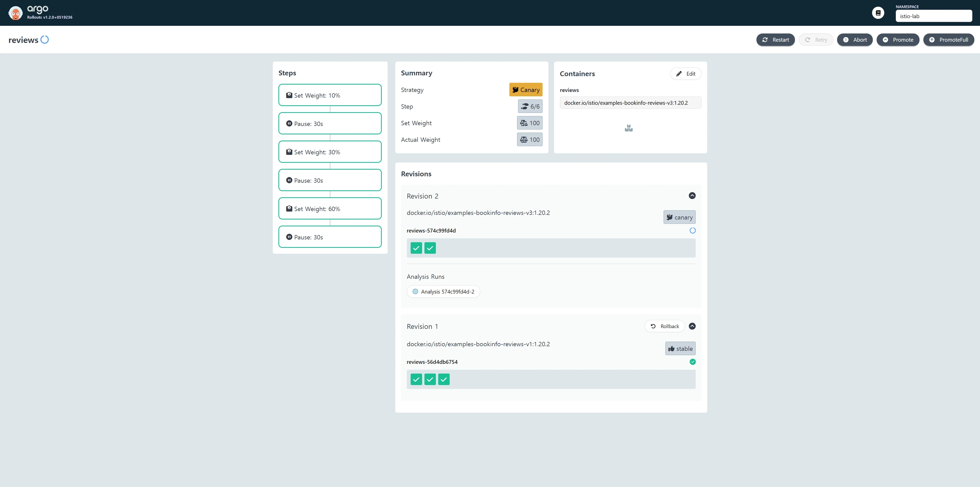Select the last Pause: 30s step

tap(330, 237)
